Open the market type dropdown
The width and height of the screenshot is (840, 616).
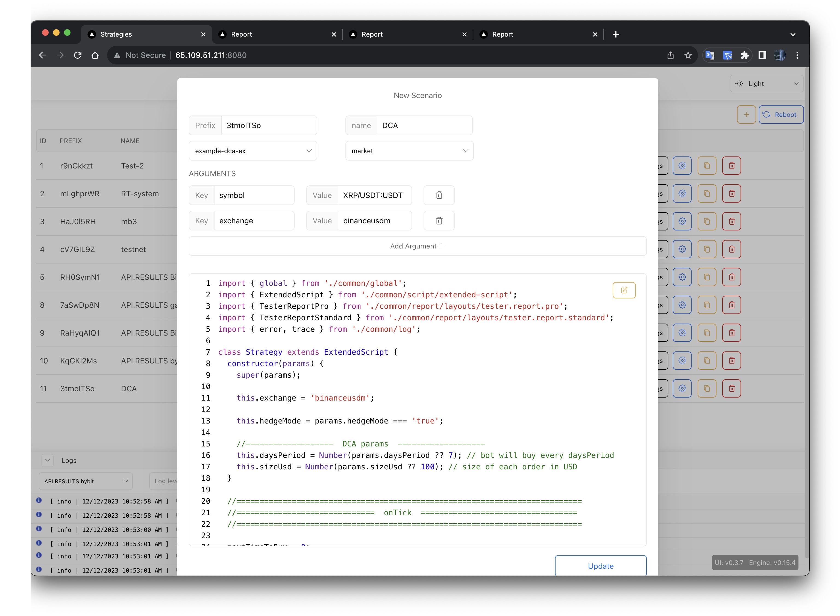[409, 151]
